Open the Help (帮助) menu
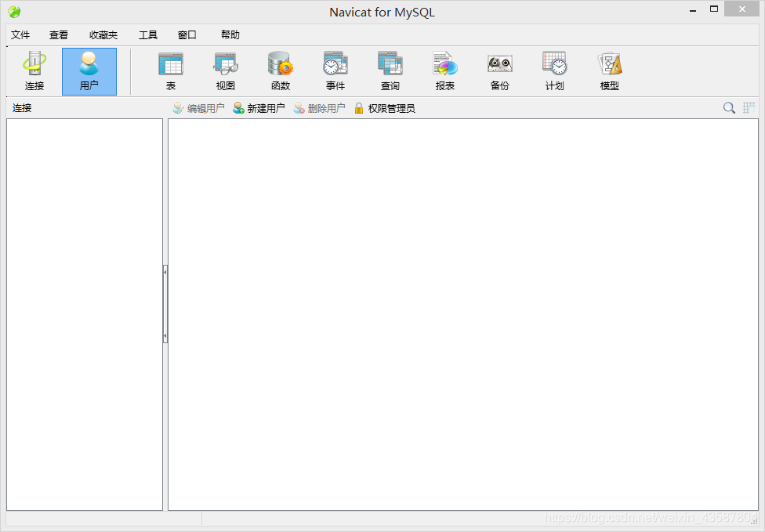 click(230, 35)
